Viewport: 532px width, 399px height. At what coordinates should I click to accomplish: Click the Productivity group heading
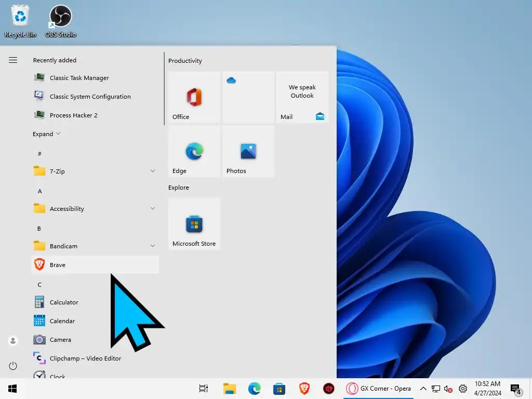[x=185, y=61]
